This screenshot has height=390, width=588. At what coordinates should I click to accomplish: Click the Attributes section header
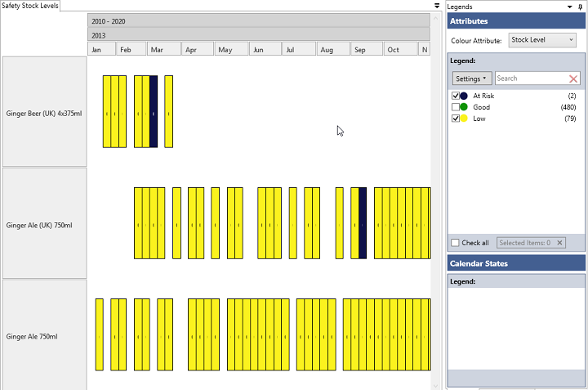(x=516, y=20)
